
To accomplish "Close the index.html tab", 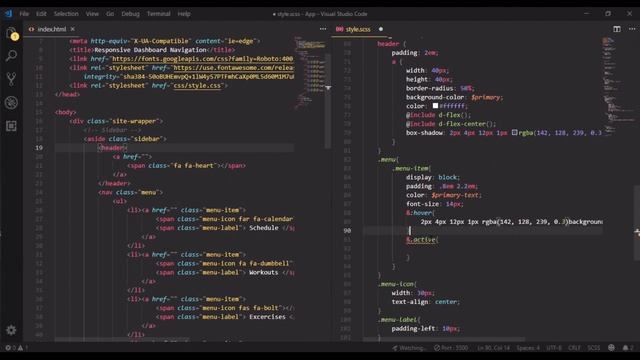I will [x=73, y=29].
